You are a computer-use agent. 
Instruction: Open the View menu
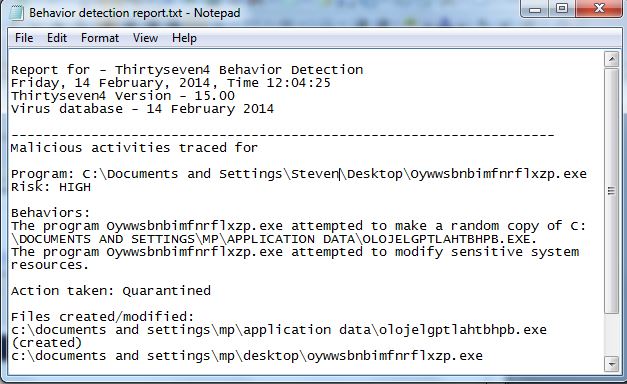pos(145,38)
